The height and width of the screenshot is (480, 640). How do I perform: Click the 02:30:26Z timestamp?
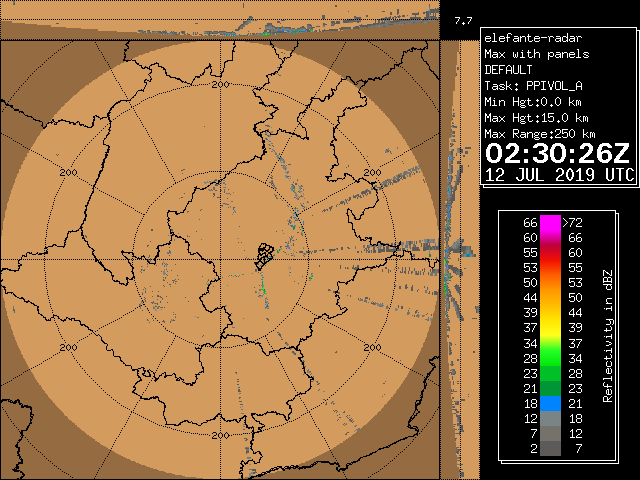[x=557, y=154]
